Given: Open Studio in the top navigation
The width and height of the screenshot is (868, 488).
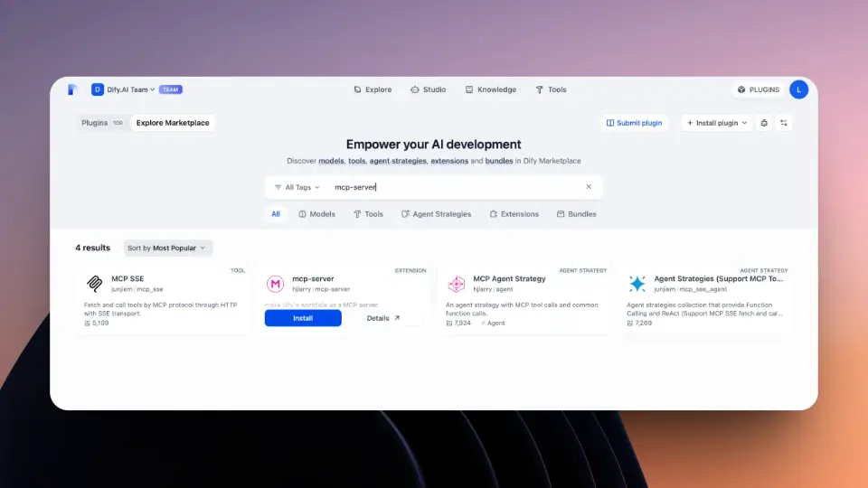Looking at the screenshot, I should point(428,89).
